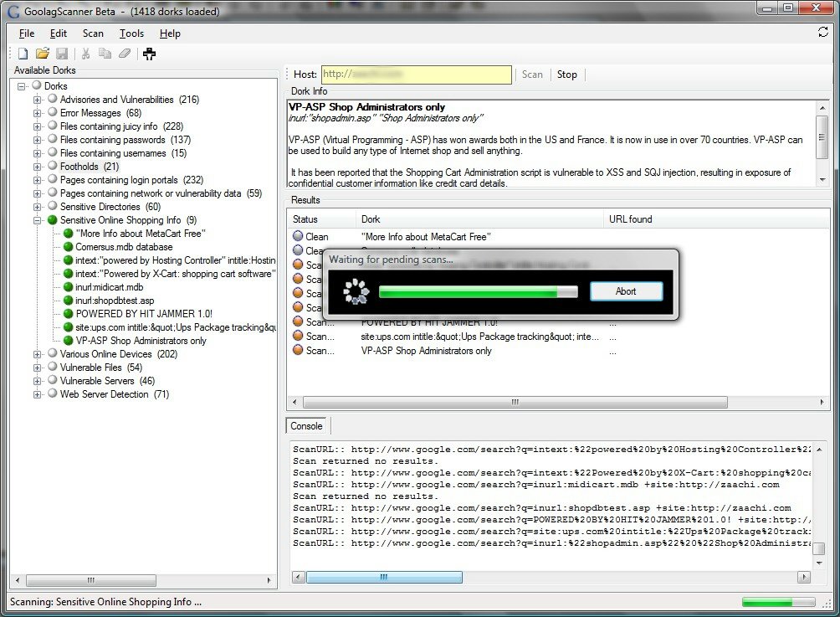Open the File menu

[x=26, y=33]
